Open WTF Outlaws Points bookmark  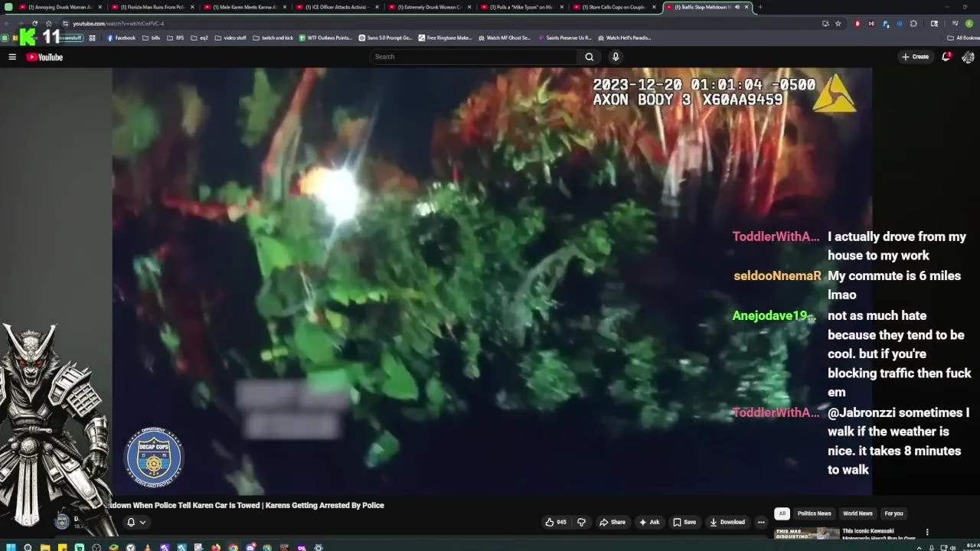[x=325, y=37]
